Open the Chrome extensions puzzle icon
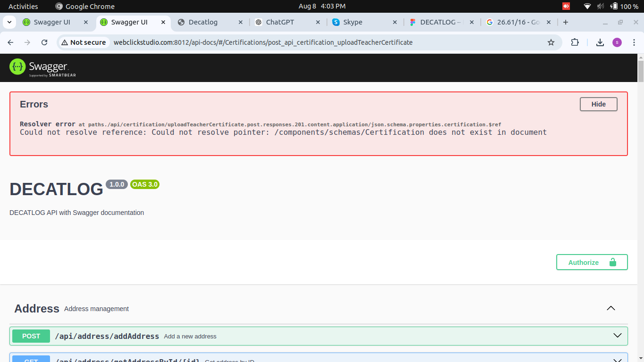Screen dimensions: 644x362 (575, 42)
